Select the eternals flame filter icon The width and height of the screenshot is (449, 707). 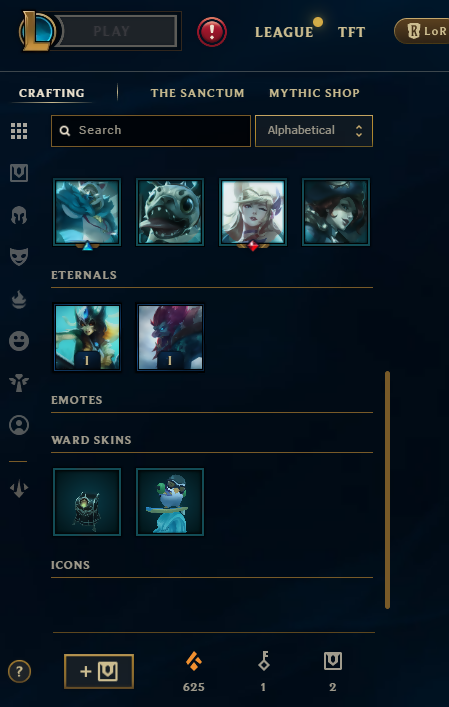pyautogui.click(x=19, y=300)
